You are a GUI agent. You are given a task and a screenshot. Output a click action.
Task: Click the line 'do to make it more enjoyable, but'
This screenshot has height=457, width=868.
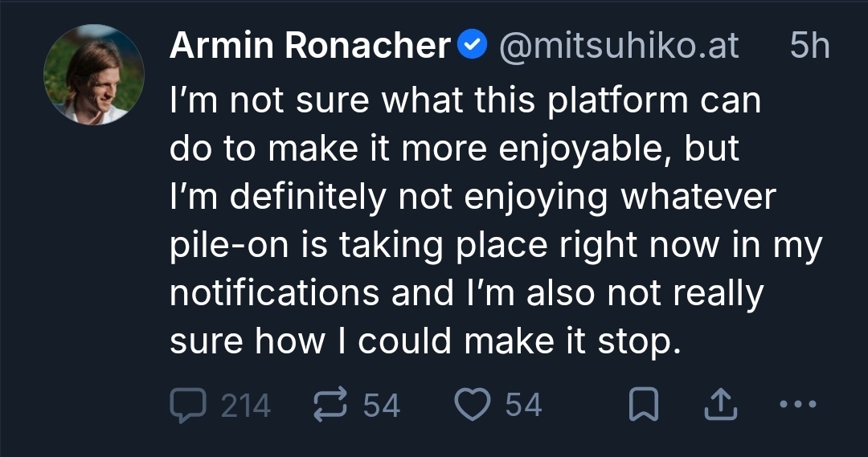tap(454, 150)
